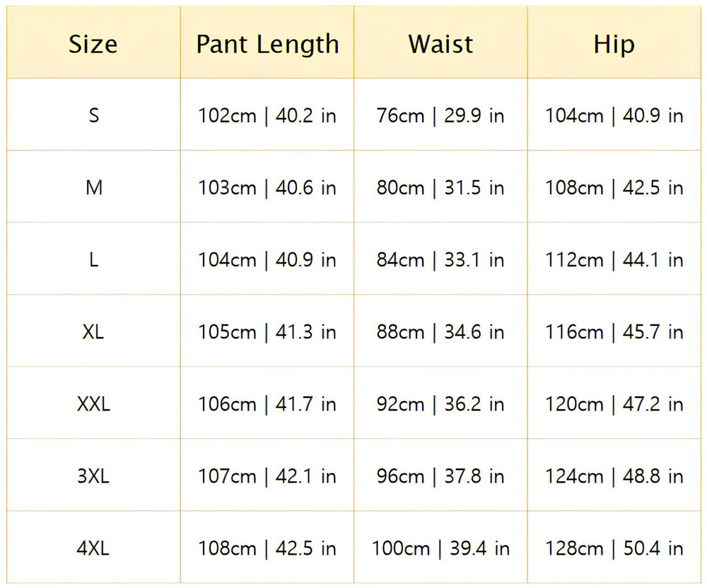Select the 3XL size row label

[x=93, y=476]
